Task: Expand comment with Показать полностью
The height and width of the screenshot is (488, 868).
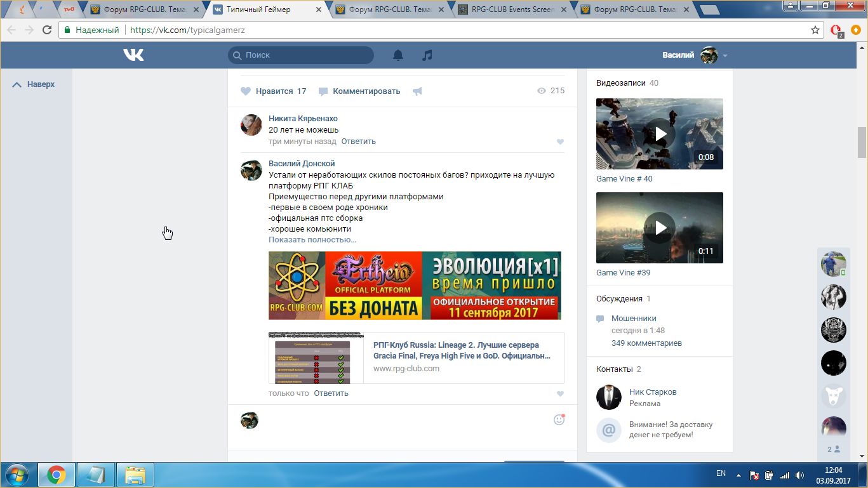Action: (x=312, y=240)
